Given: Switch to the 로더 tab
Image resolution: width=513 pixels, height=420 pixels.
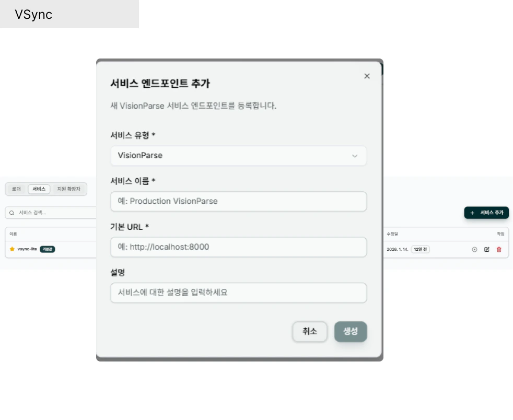Looking at the screenshot, I should click(x=16, y=189).
